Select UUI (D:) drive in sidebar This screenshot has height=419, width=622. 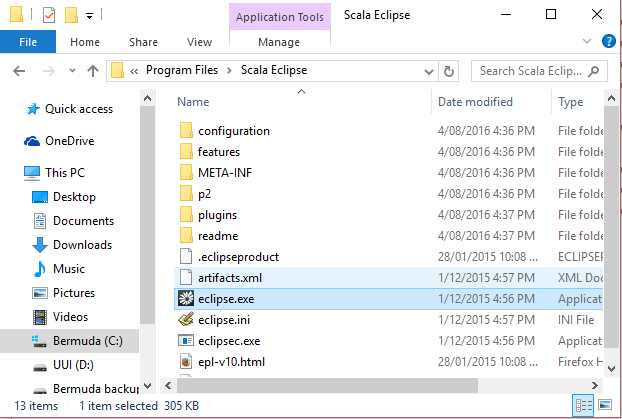[73, 365]
